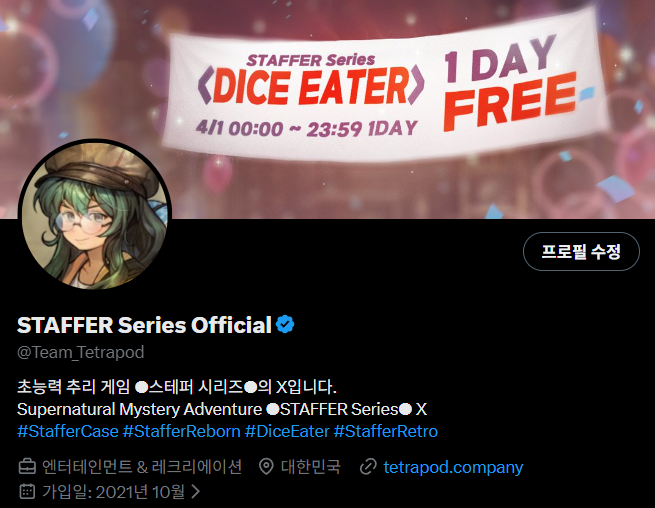This screenshot has height=508, width=655.
Task: Open the #DiceEater hashtag
Action: [x=287, y=431]
